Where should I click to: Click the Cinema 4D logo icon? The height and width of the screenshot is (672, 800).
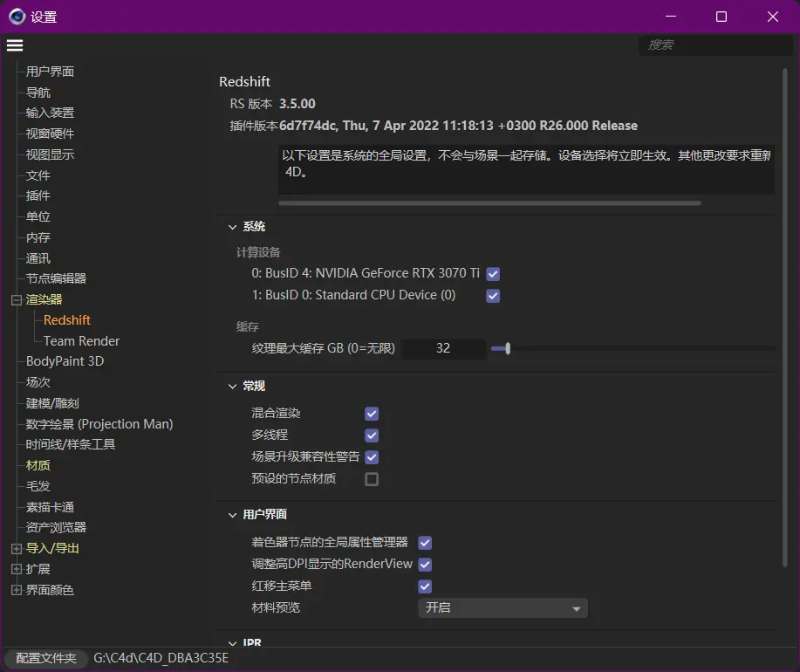point(17,17)
